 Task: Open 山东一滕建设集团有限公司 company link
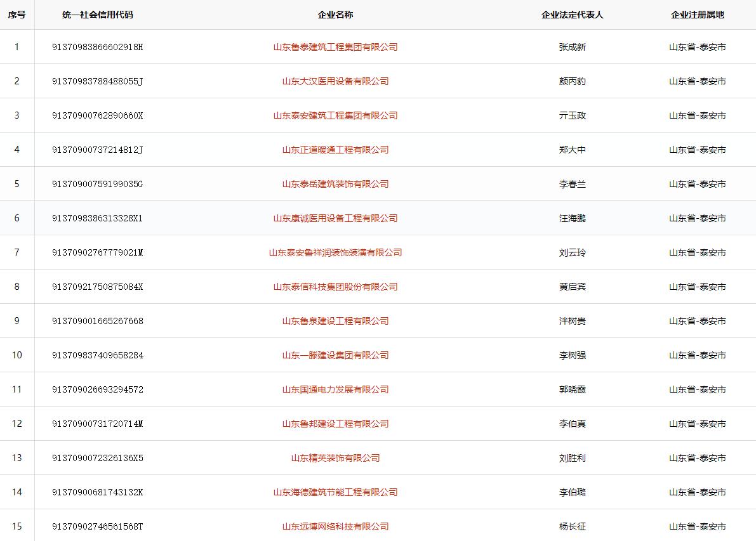click(x=335, y=355)
